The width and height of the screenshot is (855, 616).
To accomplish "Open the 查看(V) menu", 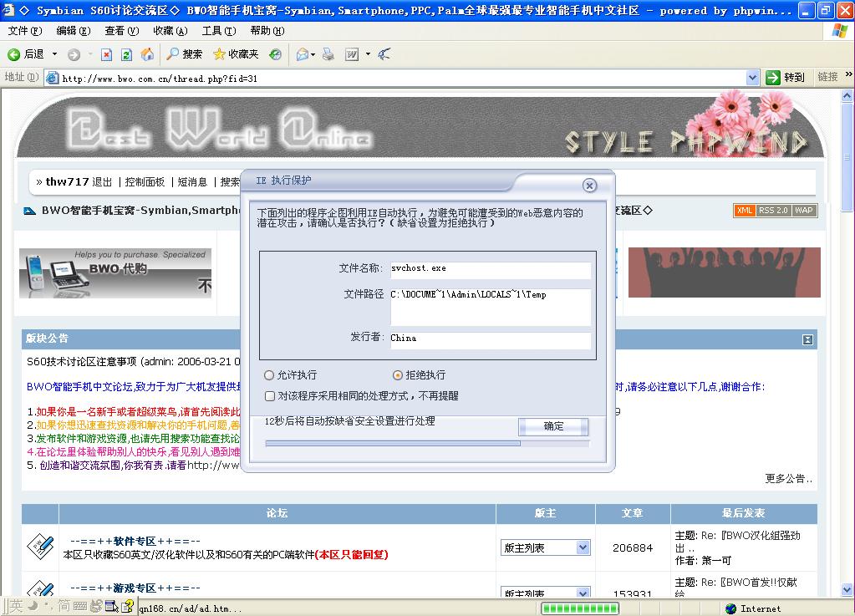I will coord(122,31).
